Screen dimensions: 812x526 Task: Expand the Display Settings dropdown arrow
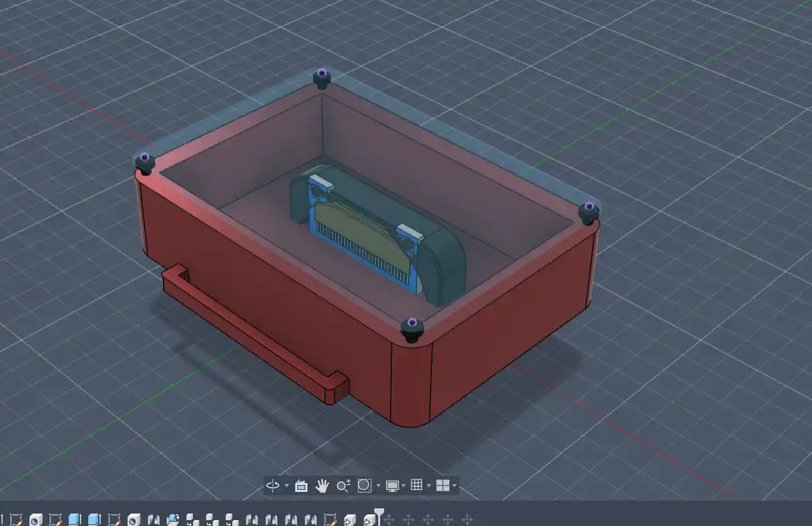(404, 486)
